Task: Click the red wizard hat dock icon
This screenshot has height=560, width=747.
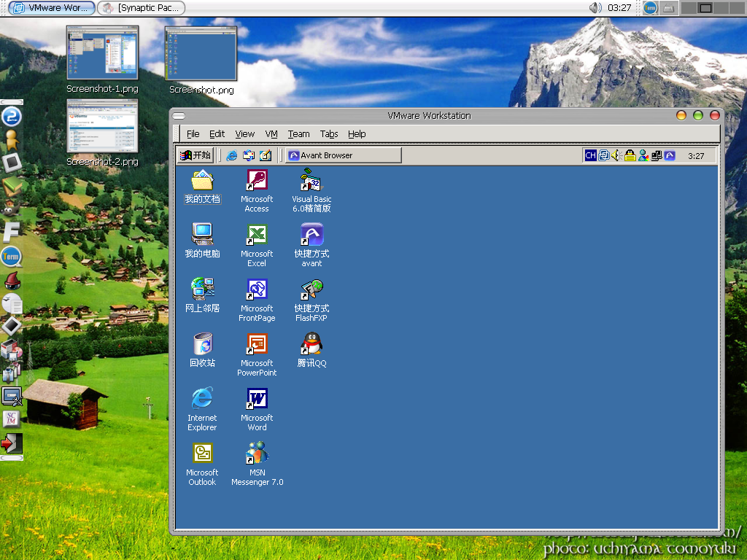Action: point(12,281)
